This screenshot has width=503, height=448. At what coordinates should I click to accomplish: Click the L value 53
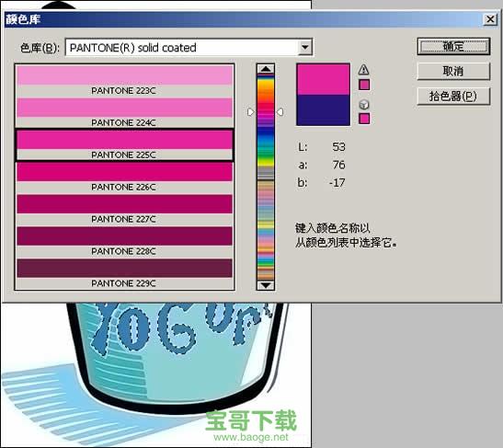click(338, 146)
